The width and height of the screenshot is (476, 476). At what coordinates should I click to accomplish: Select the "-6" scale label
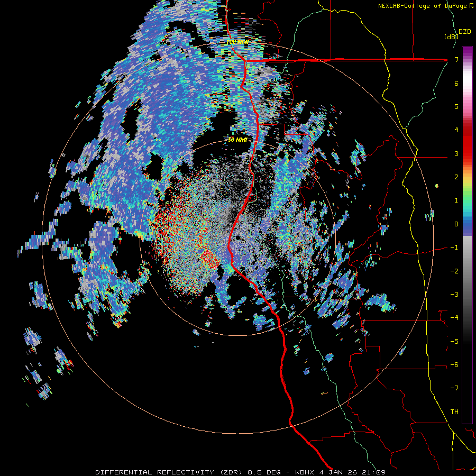[x=454, y=365]
